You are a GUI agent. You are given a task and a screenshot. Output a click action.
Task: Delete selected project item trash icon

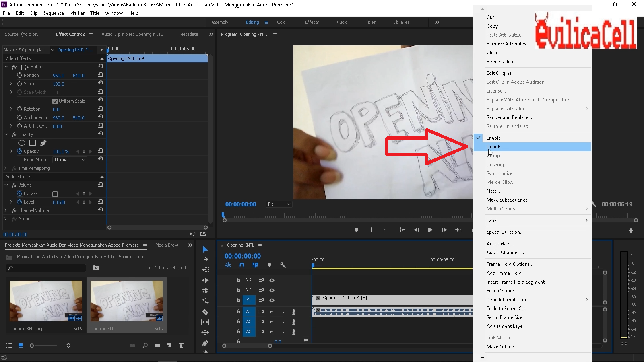pos(182,345)
